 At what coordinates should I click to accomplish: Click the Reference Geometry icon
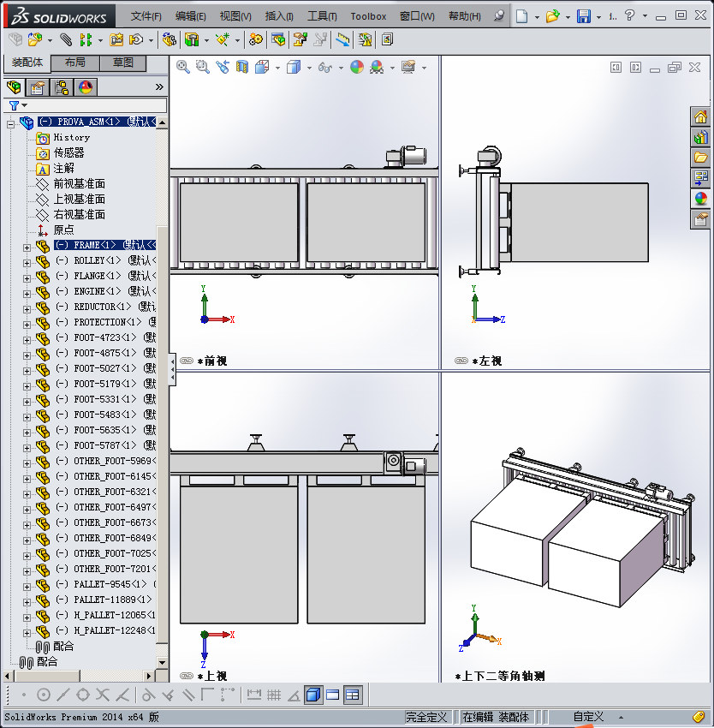[x=222, y=40]
